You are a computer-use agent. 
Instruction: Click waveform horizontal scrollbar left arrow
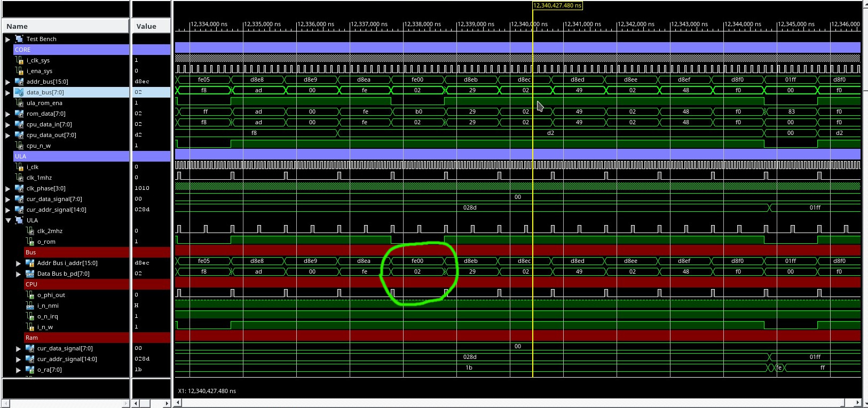pyautogui.click(x=178, y=403)
